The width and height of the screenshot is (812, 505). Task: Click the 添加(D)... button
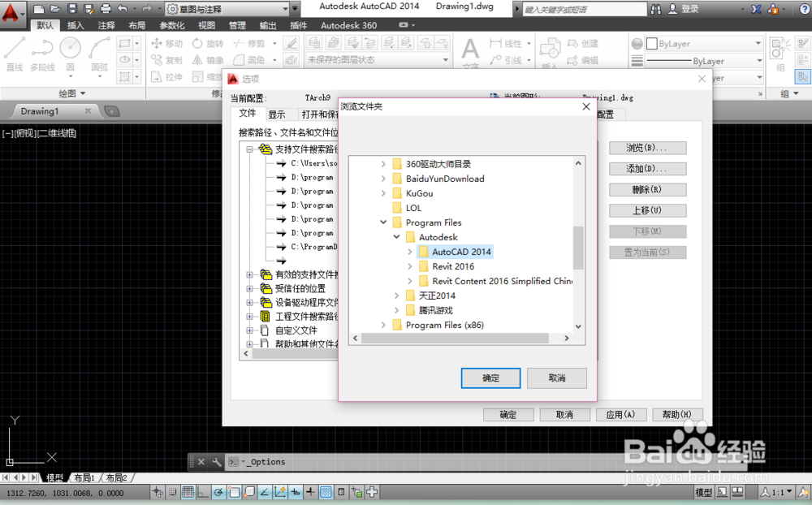click(x=647, y=169)
